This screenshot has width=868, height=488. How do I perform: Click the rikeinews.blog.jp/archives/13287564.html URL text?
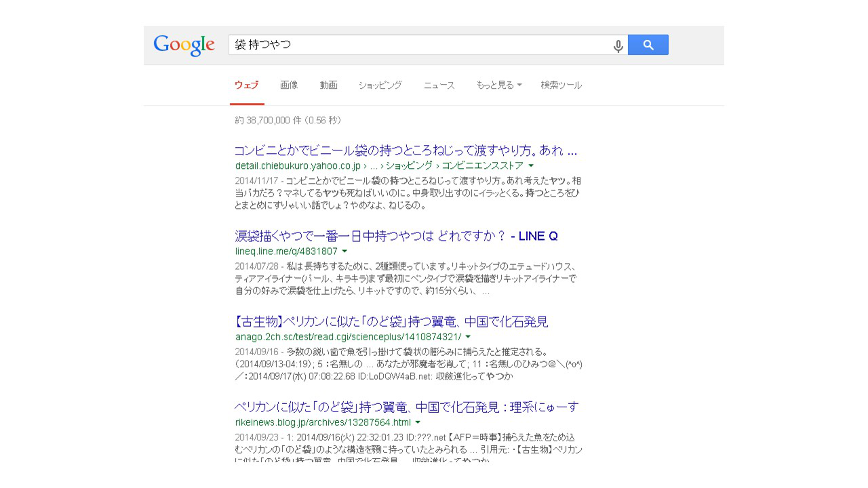click(323, 422)
